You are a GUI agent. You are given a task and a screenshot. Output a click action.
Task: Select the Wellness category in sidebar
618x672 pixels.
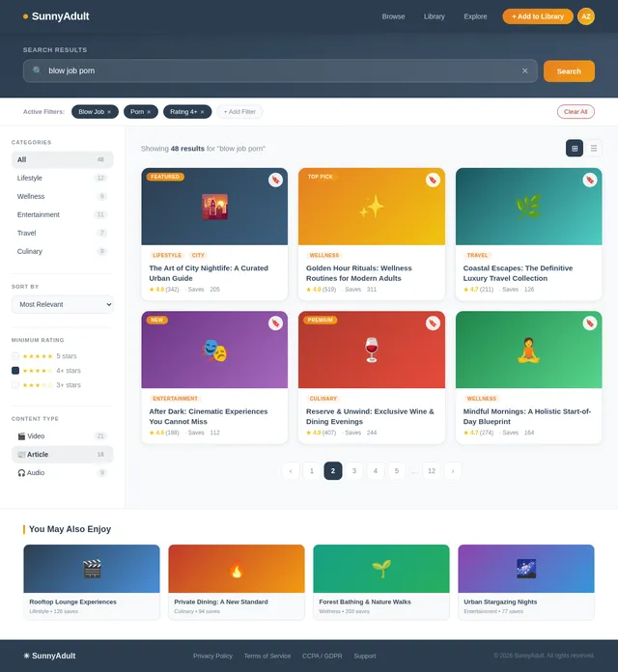[x=62, y=196]
